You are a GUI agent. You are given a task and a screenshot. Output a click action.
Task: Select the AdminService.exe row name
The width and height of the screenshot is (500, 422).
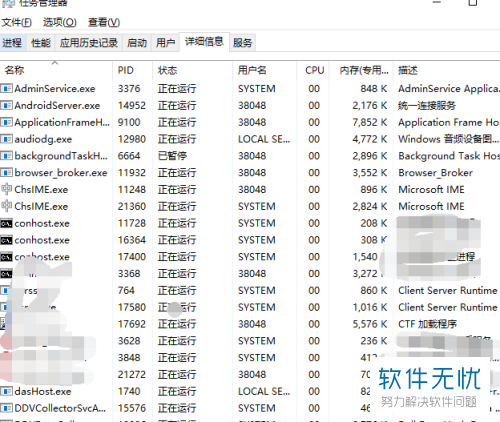[x=55, y=89]
